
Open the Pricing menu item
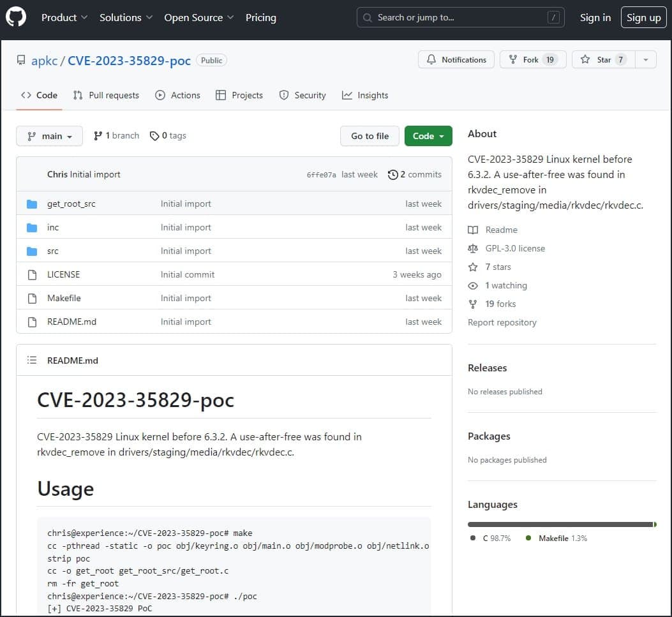pyautogui.click(x=260, y=18)
